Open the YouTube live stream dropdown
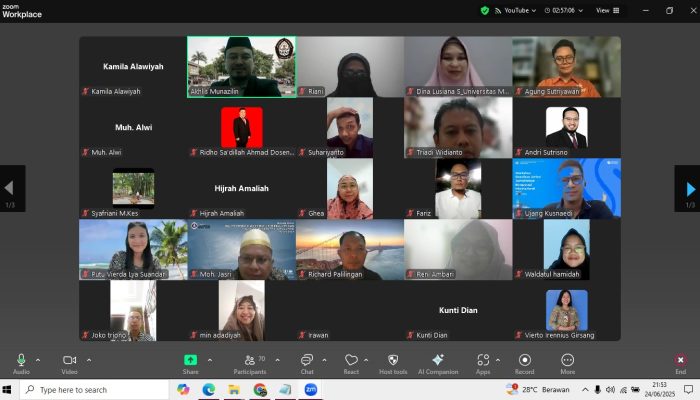This screenshot has width=700, height=400. tap(516, 10)
